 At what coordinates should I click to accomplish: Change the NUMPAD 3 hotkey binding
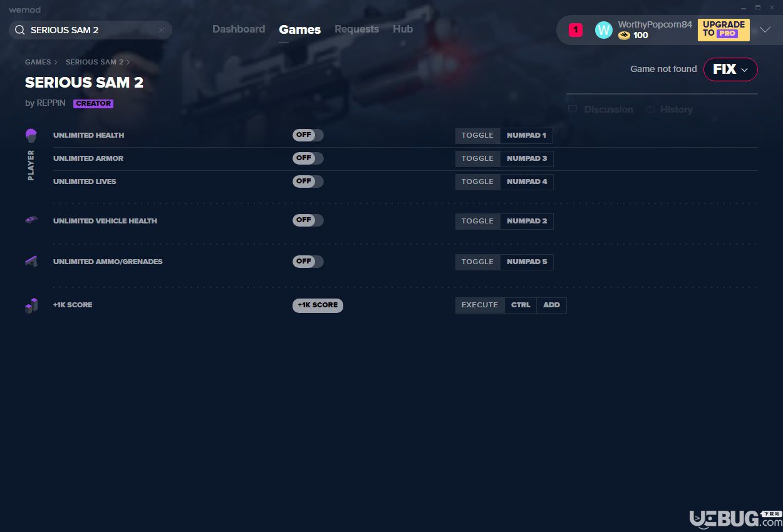pyautogui.click(x=527, y=158)
